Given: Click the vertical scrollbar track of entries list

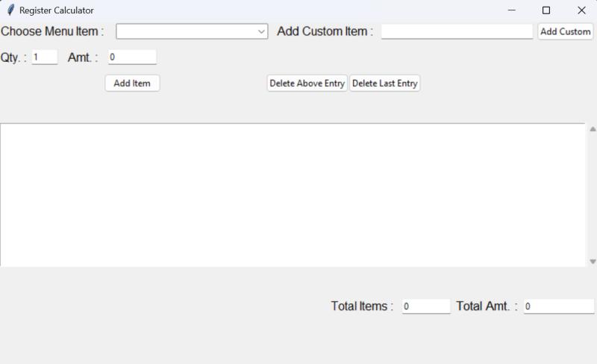Looking at the screenshot, I should (593, 195).
